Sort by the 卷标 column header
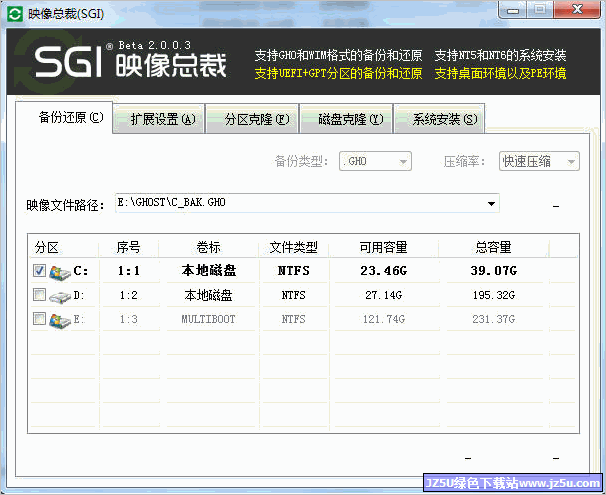 tap(208, 247)
